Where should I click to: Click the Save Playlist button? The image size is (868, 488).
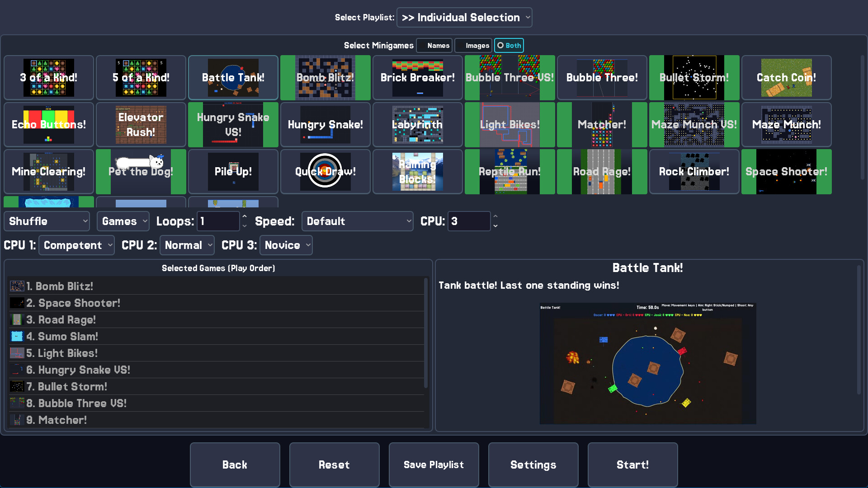(x=434, y=465)
